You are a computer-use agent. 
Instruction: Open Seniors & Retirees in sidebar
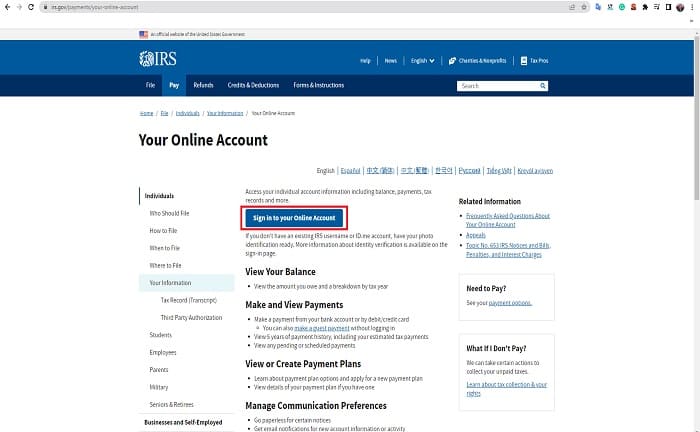[x=171, y=405]
